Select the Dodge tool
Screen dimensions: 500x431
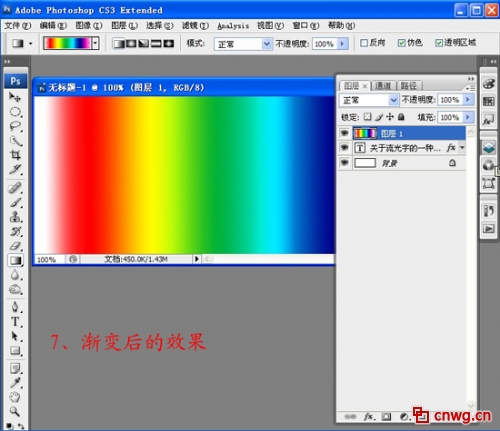pyautogui.click(x=15, y=289)
